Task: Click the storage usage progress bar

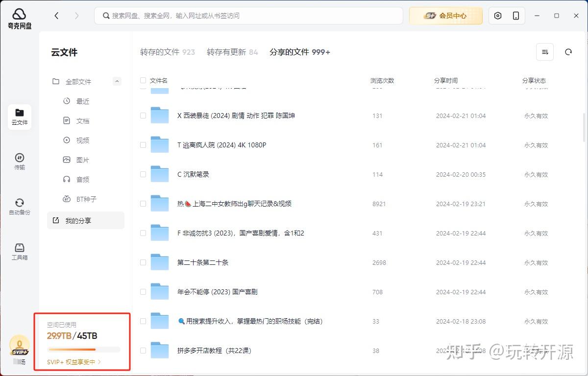Action: coord(84,350)
